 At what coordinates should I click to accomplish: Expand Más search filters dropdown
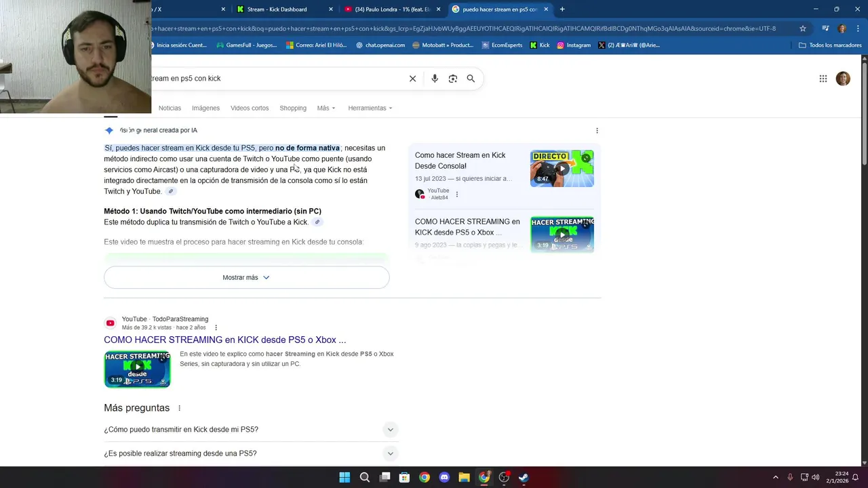(x=326, y=108)
